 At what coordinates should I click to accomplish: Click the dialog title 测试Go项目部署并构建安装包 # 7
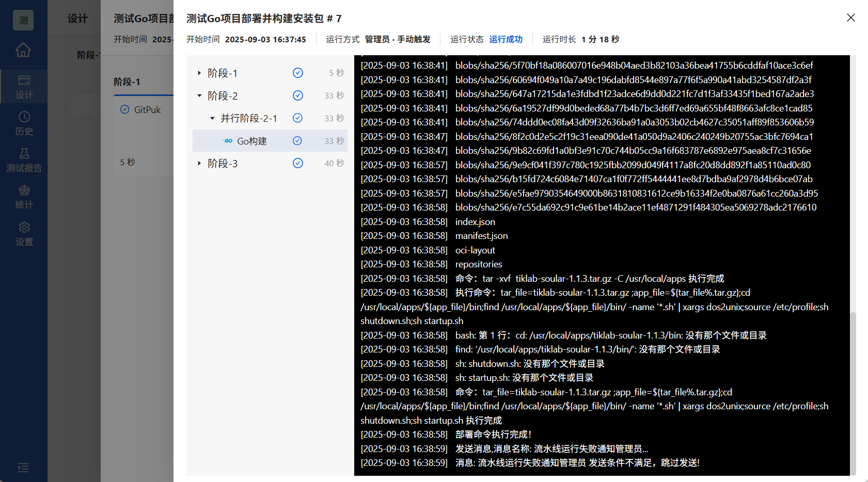264,19
